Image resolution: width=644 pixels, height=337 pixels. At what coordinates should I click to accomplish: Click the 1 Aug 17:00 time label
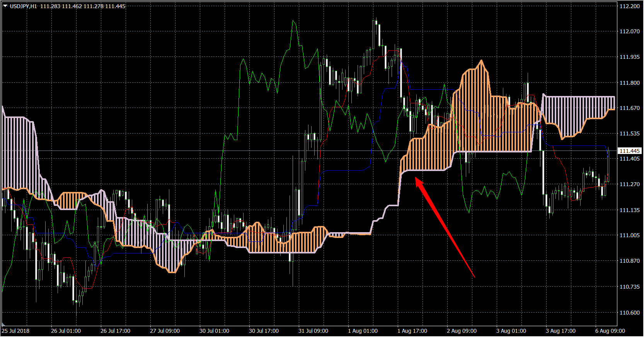click(412, 331)
